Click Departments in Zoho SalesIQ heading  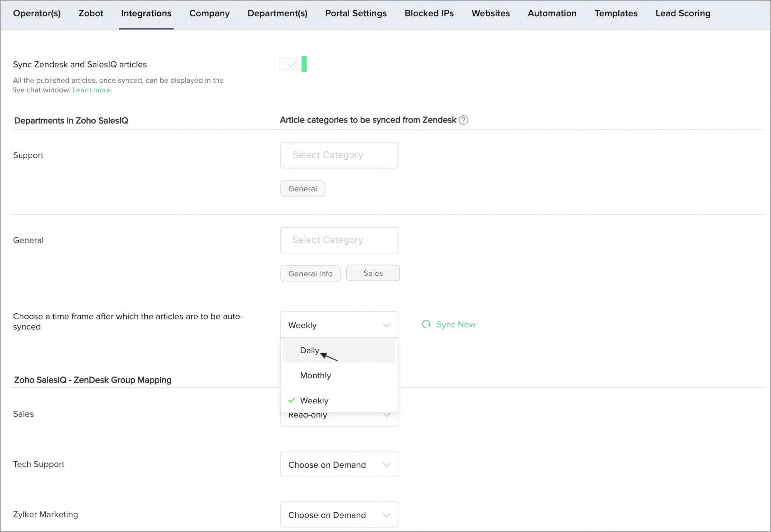point(71,121)
